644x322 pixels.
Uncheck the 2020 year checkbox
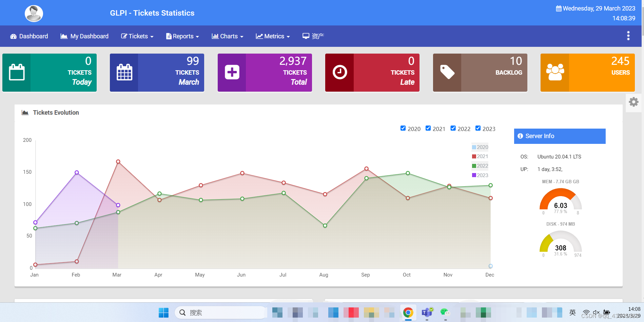coord(403,128)
